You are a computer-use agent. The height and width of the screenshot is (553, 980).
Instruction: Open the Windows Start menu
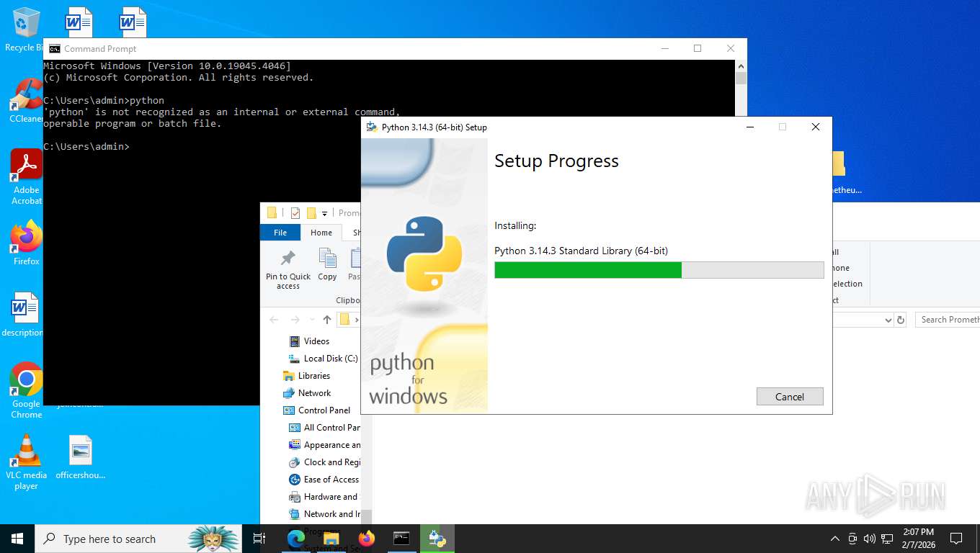17,539
